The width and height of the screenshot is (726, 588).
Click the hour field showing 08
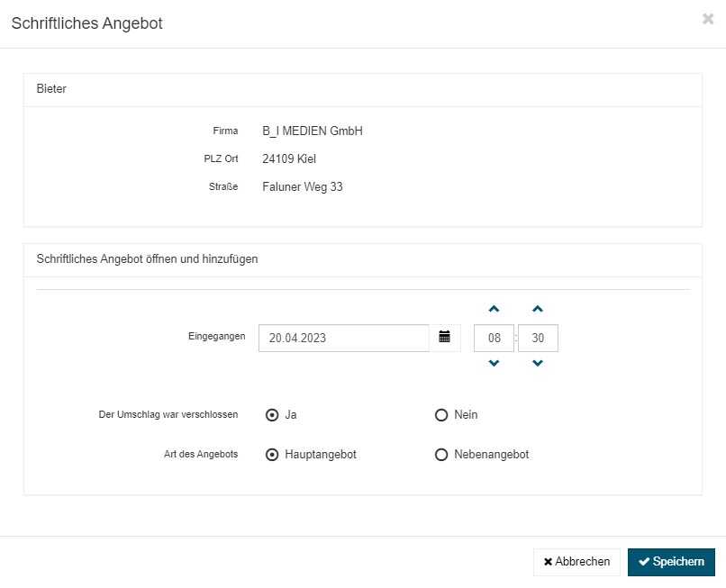tap(494, 338)
